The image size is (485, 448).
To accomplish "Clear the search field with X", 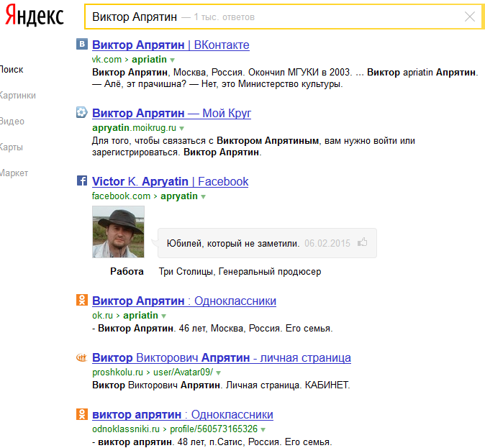I will [470, 17].
